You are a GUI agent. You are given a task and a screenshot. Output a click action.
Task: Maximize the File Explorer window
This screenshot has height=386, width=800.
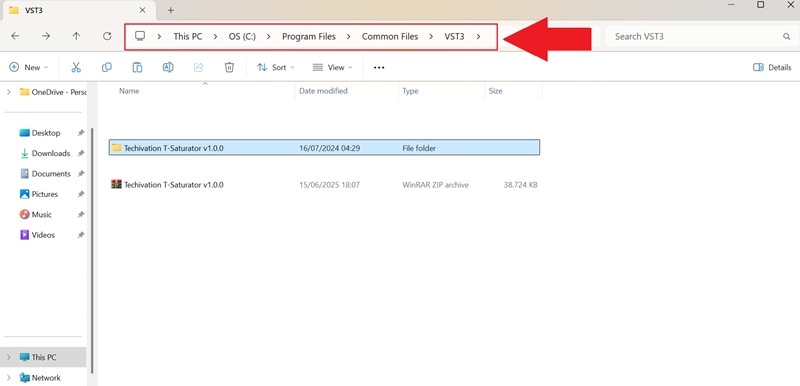[x=760, y=5]
